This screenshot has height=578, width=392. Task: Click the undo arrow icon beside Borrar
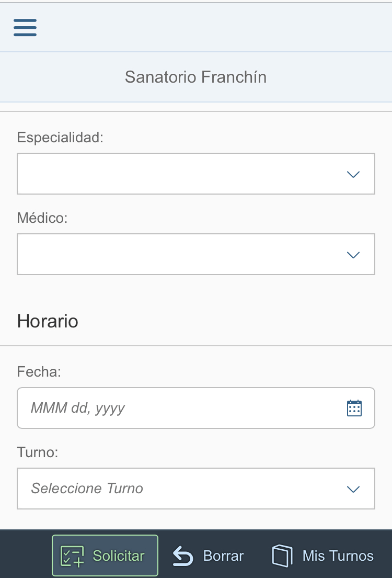pos(183,556)
